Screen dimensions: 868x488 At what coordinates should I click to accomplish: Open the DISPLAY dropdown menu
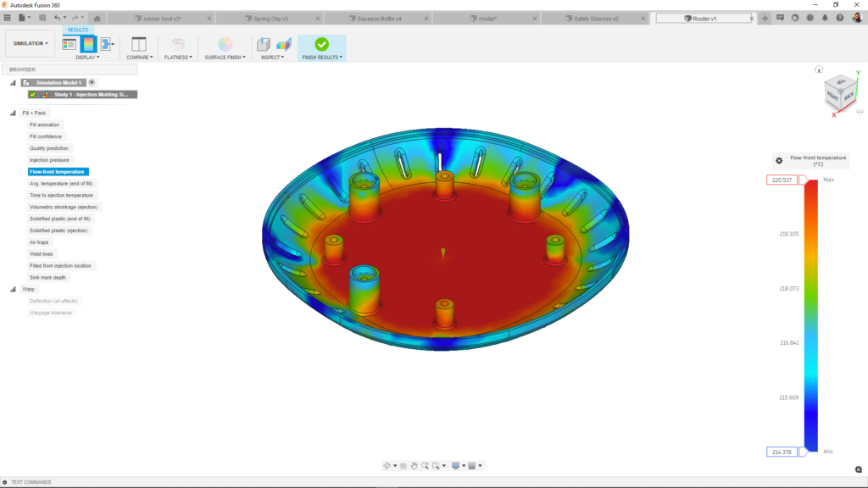coord(87,58)
